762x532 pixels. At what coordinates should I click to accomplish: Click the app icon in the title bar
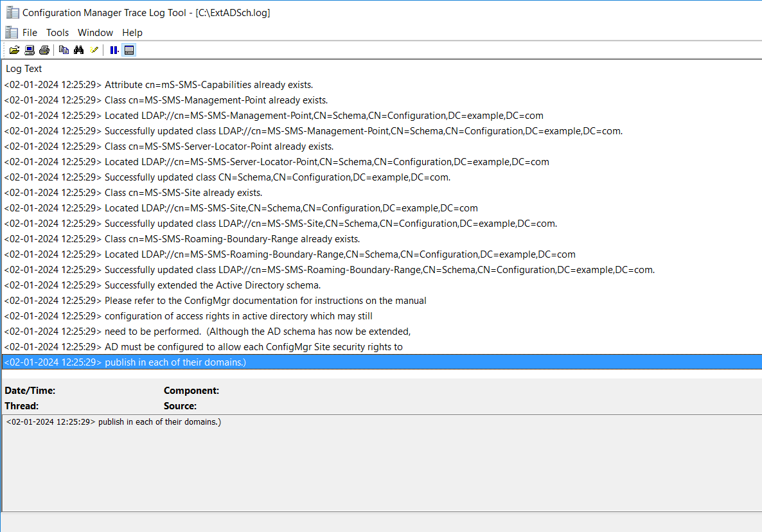point(12,12)
